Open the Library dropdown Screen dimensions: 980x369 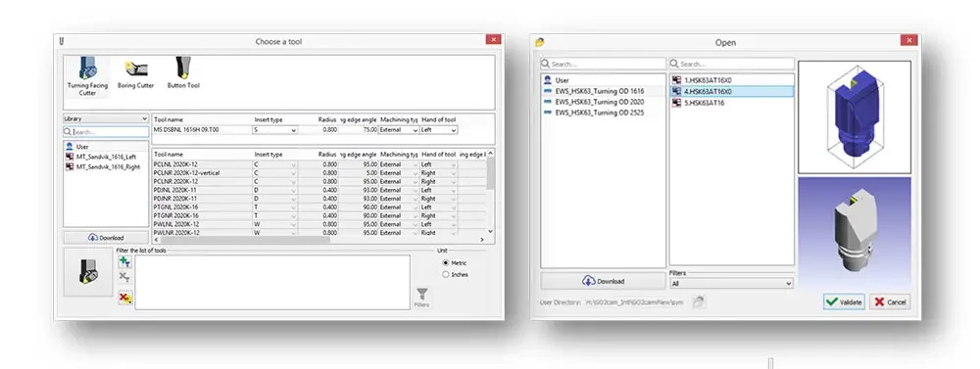106,118
